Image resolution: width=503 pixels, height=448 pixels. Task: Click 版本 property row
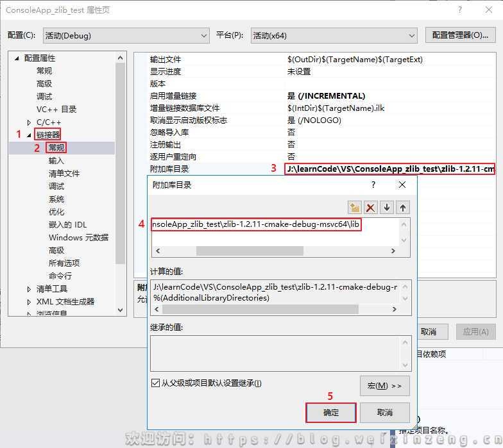[322, 83]
